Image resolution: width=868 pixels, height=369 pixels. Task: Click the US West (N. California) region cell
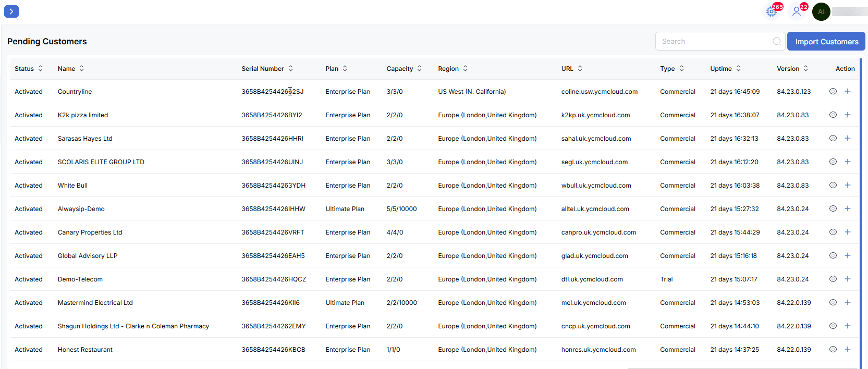pos(472,92)
